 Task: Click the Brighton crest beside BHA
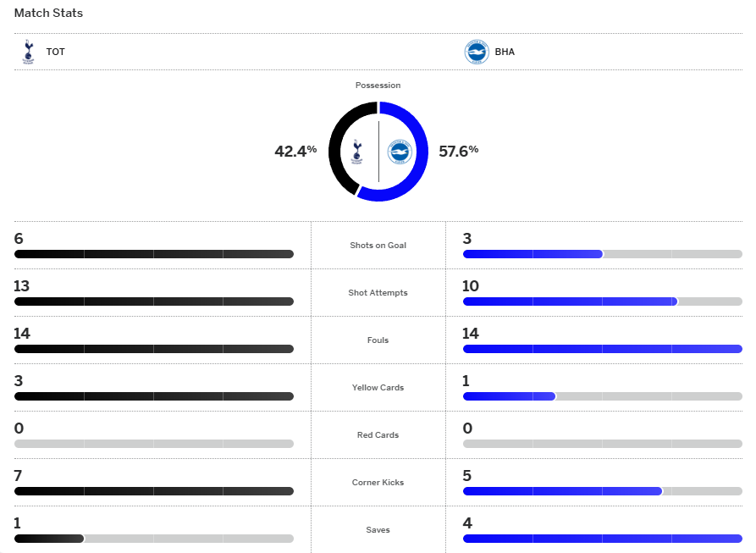[x=477, y=52]
